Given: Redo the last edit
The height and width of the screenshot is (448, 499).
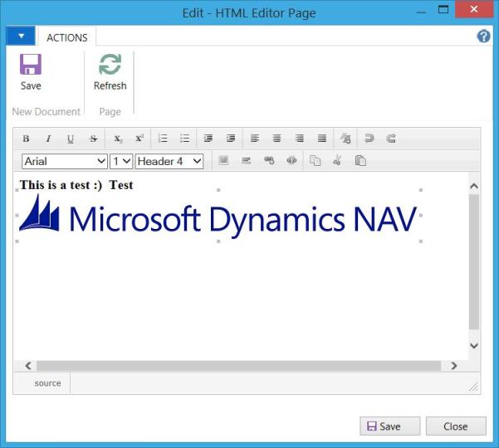Looking at the screenshot, I should click(x=391, y=139).
